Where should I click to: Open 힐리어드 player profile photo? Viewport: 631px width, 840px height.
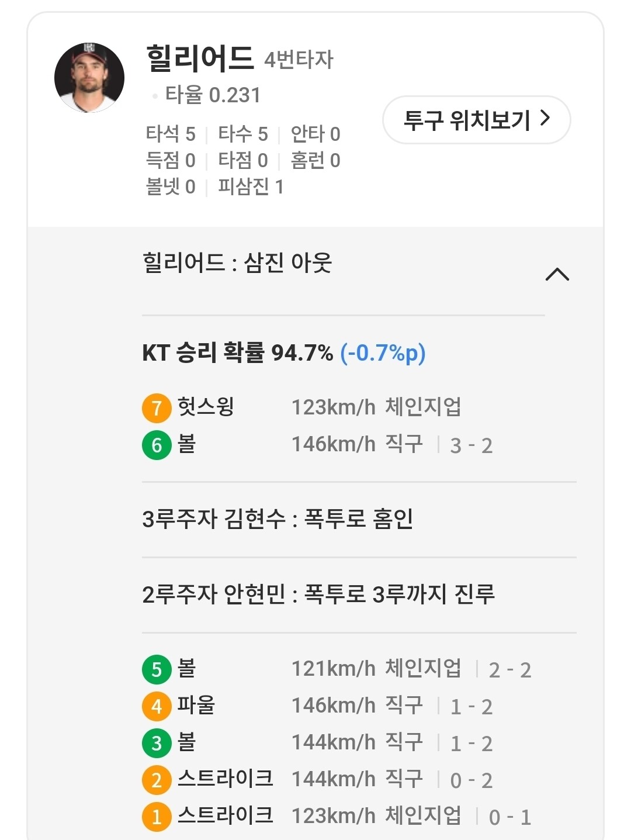pos(89,77)
